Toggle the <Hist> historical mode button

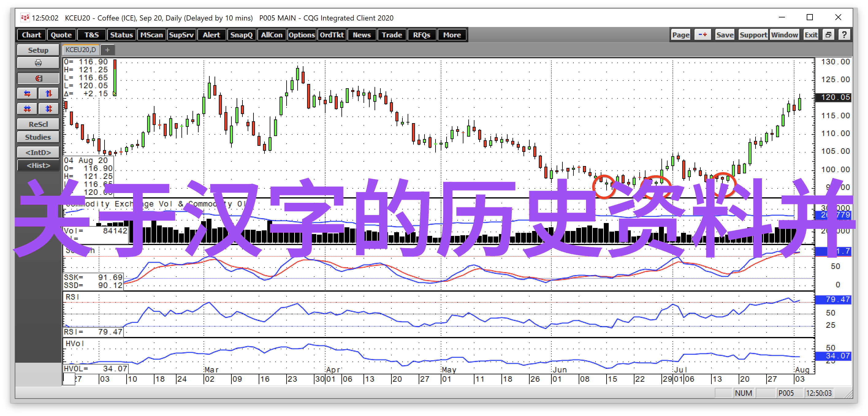pyautogui.click(x=38, y=165)
